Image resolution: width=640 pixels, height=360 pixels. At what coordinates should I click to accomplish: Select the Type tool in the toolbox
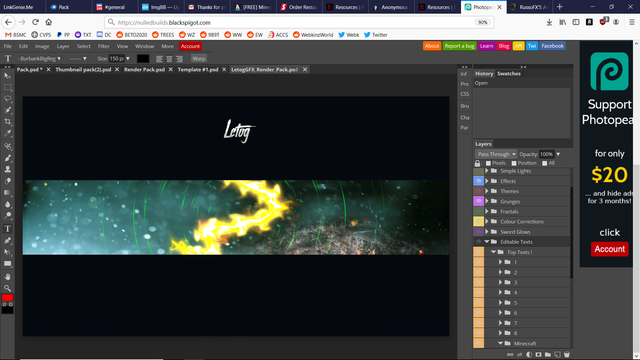[x=7, y=229]
